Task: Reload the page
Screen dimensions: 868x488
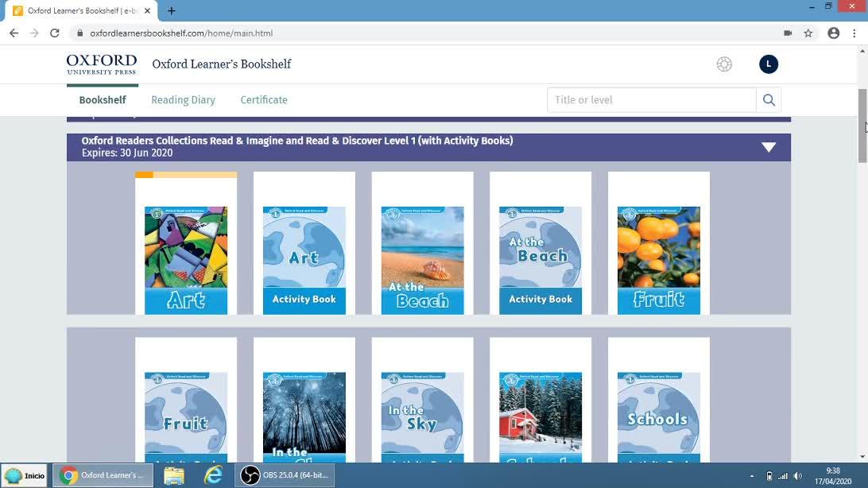Action: point(54,33)
